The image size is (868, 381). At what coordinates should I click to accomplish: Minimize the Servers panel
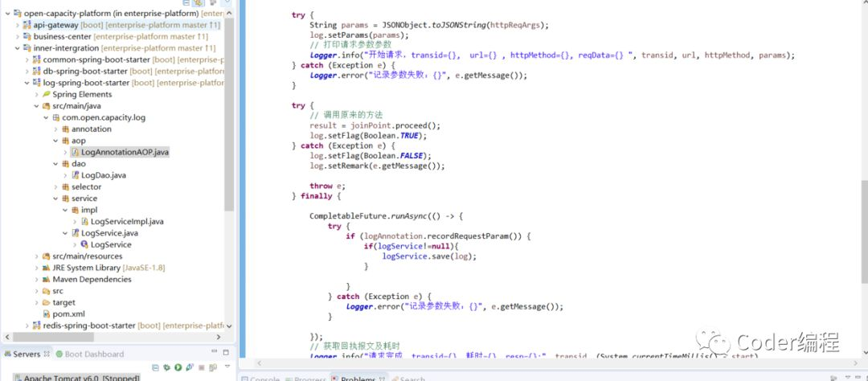215,352
